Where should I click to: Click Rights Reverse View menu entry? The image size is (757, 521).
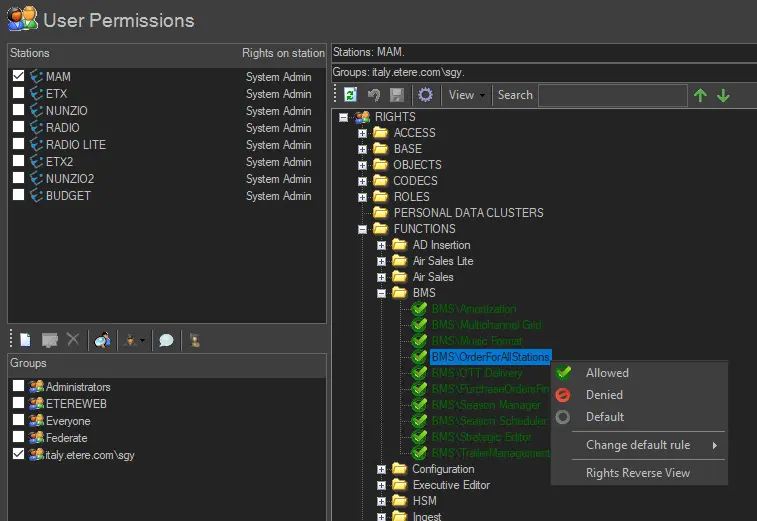[x=637, y=473]
